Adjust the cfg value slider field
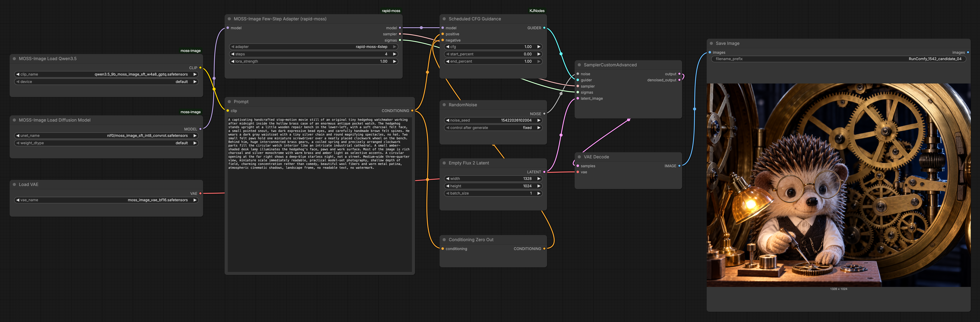This screenshot has height=322, width=980. (493, 47)
